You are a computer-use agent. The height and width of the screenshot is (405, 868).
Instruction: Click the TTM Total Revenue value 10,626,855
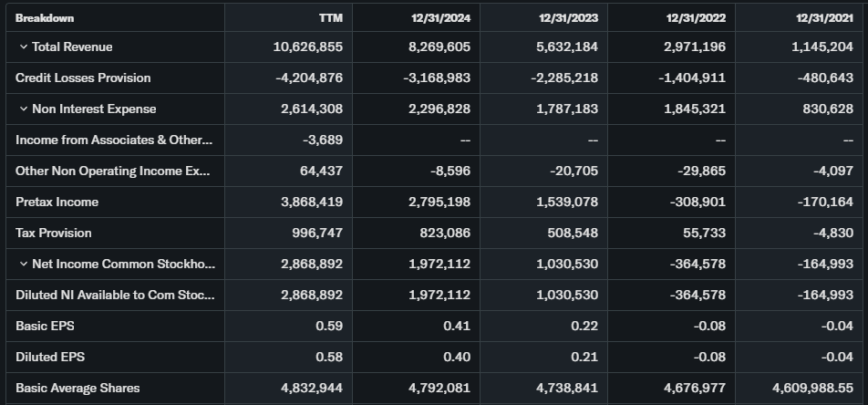308,47
